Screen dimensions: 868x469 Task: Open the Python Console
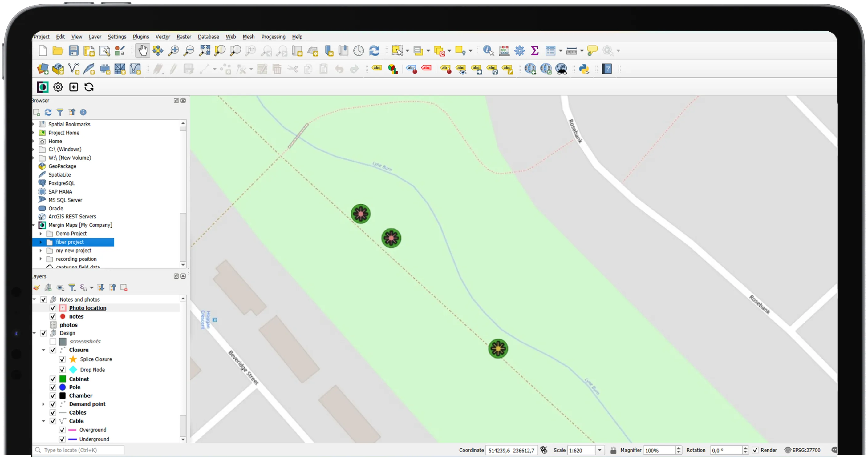(584, 69)
